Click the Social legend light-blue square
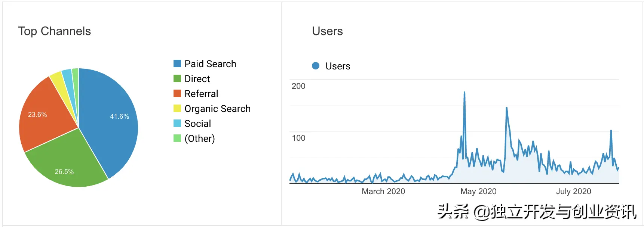This screenshot has width=644, height=227. click(x=177, y=123)
